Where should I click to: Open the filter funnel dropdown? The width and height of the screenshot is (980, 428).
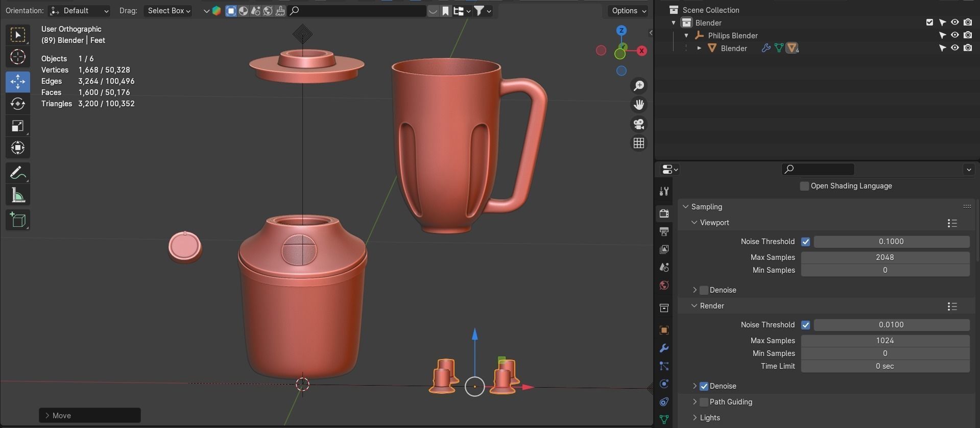point(483,11)
